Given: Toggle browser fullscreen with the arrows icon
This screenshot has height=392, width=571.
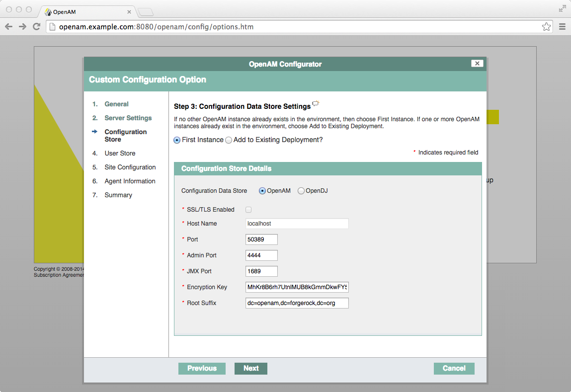Looking at the screenshot, I should click(x=562, y=9).
